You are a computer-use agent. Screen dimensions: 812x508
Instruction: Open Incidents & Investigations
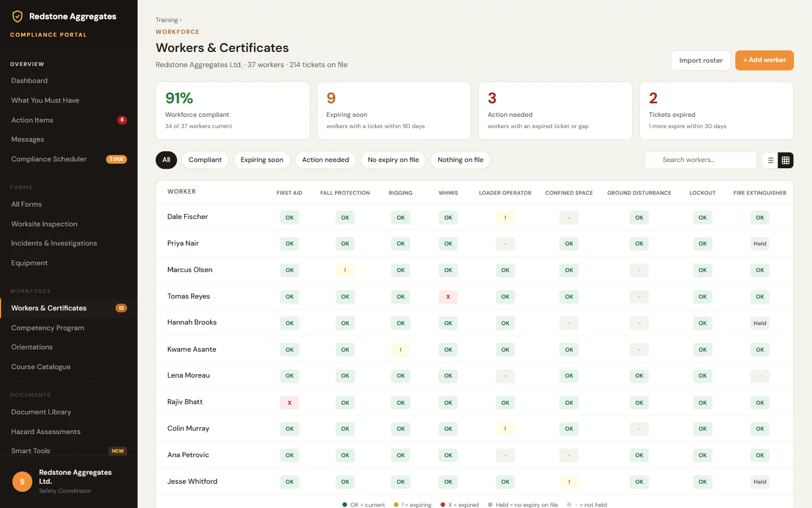pos(54,243)
